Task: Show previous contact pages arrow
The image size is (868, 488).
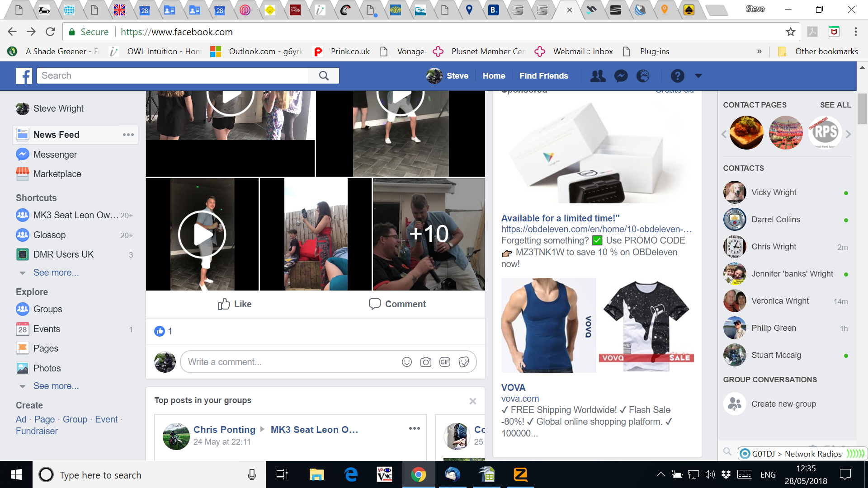Action: tap(724, 134)
